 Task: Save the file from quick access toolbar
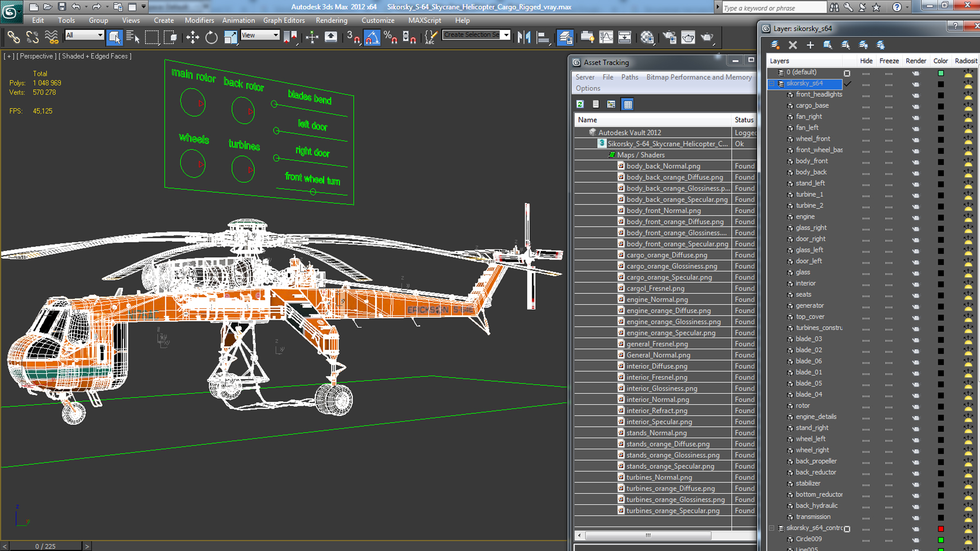pos(62,7)
